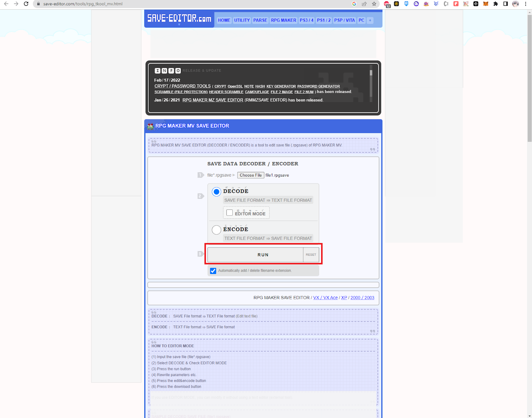Open the HASH link
The height and width of the screenshot is (418, 532).
pos(260,86)
